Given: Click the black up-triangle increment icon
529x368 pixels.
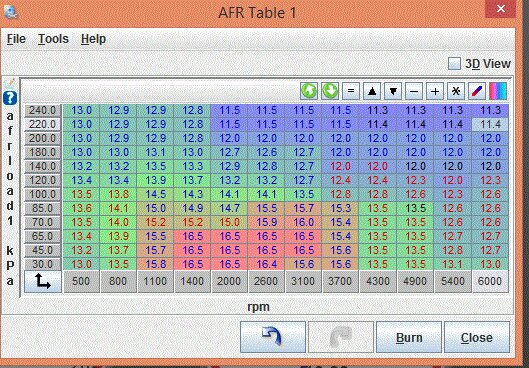Looking at the screenshot, I should [372, 91].
